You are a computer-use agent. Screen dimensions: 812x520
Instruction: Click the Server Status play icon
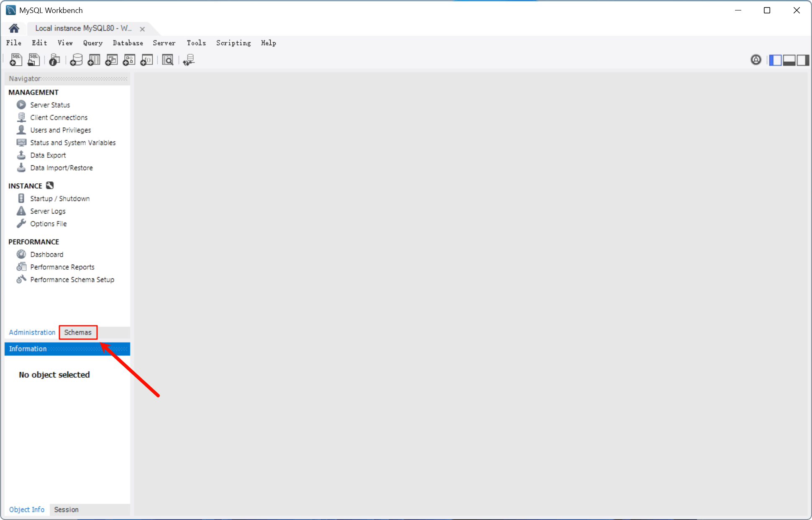tap(21, 104)
